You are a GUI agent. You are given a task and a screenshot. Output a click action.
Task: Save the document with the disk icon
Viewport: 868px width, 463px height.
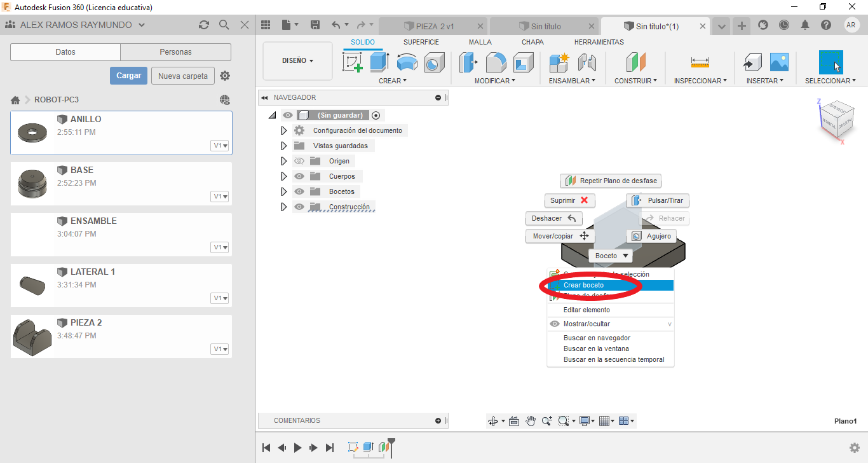point(315,25)
